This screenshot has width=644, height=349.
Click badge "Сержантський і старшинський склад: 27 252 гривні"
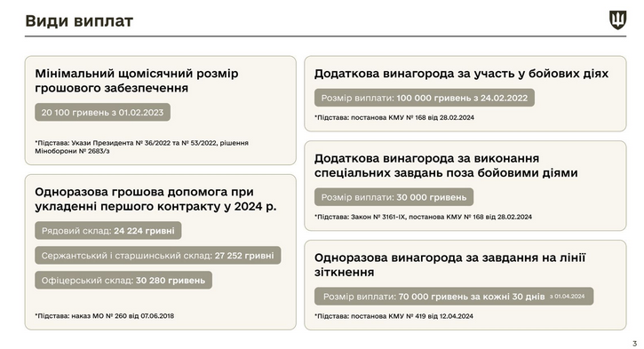pos(158,256)
